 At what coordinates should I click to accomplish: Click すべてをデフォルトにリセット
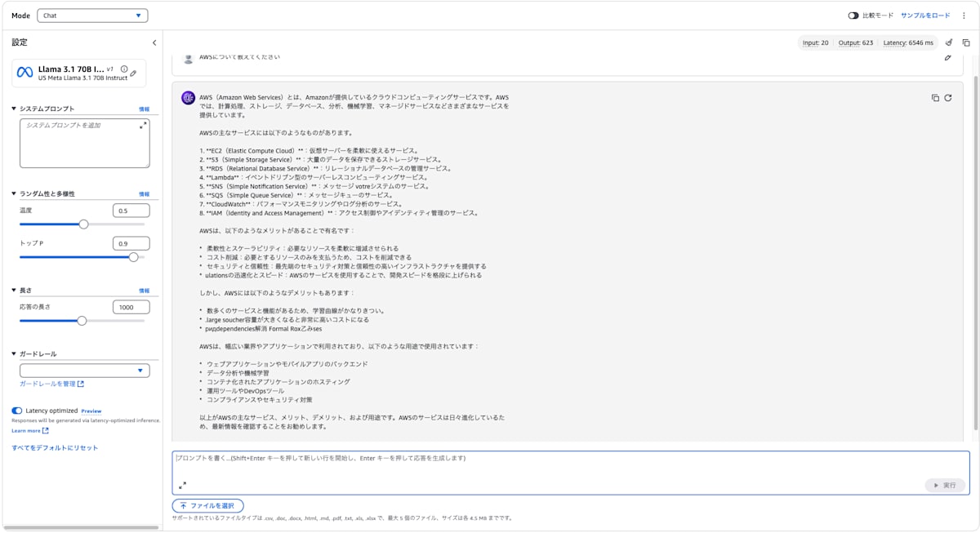pos(55,447)
